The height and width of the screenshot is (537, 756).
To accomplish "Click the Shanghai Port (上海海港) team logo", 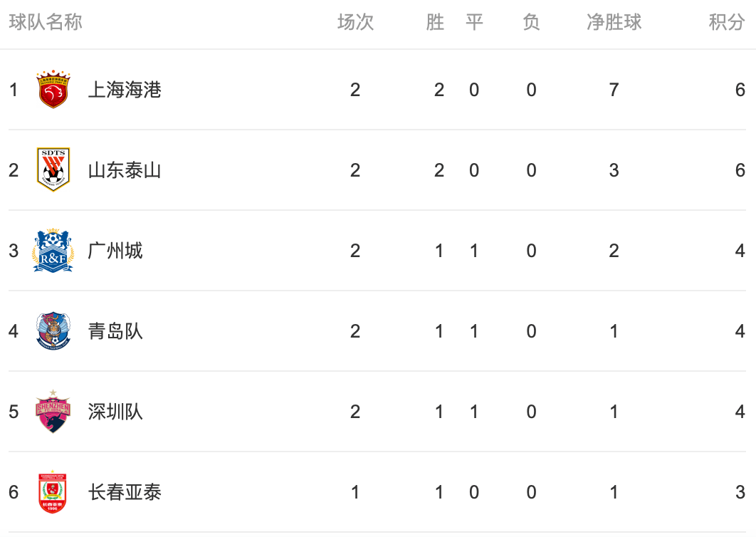I will tap(53, 90).
